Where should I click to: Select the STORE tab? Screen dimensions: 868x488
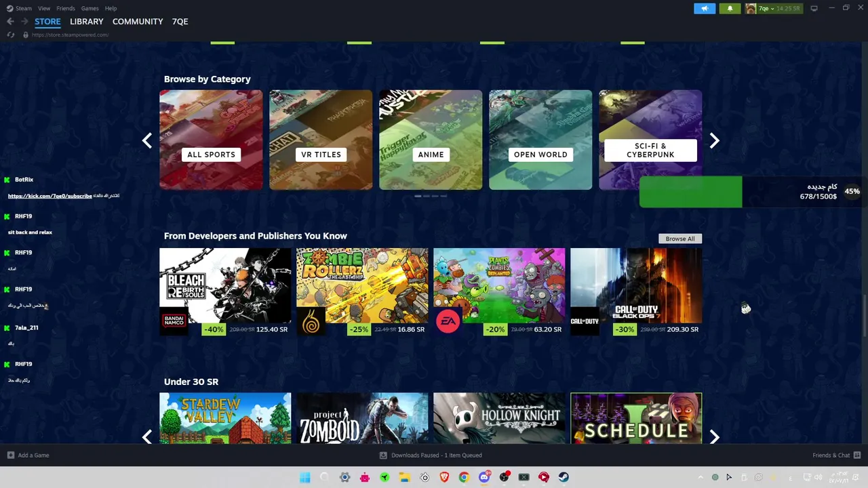coord(47,22)
